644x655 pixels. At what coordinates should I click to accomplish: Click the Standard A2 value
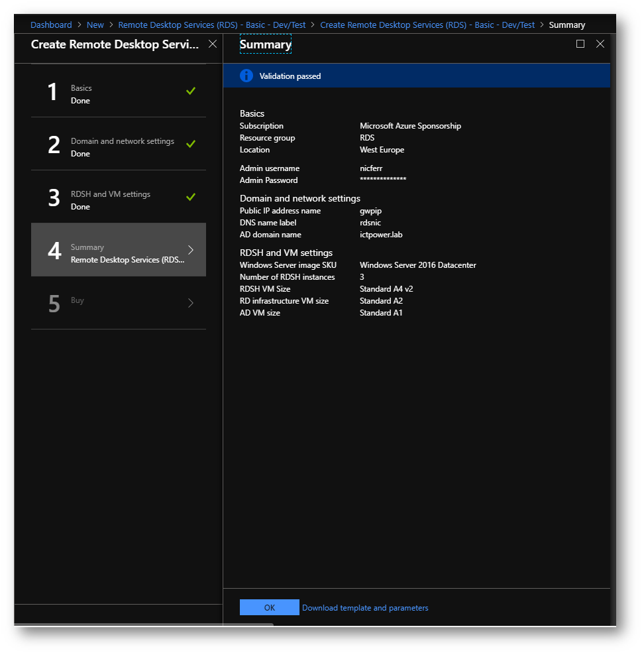[x=381, y=301]
